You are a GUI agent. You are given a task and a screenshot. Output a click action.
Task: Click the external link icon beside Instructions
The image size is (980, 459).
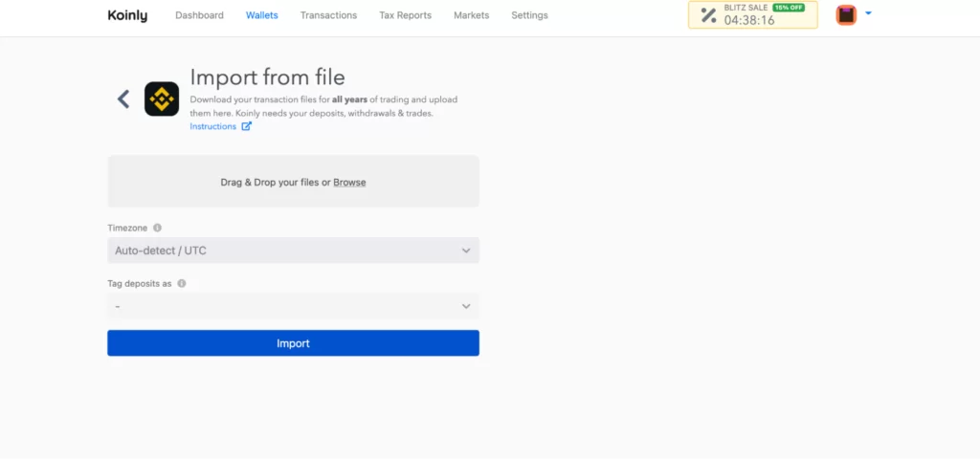(x=246, y=126)
